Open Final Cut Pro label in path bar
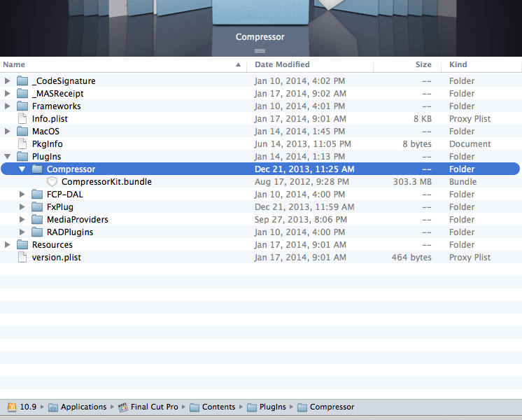522x420 pixels. [155, 407]
